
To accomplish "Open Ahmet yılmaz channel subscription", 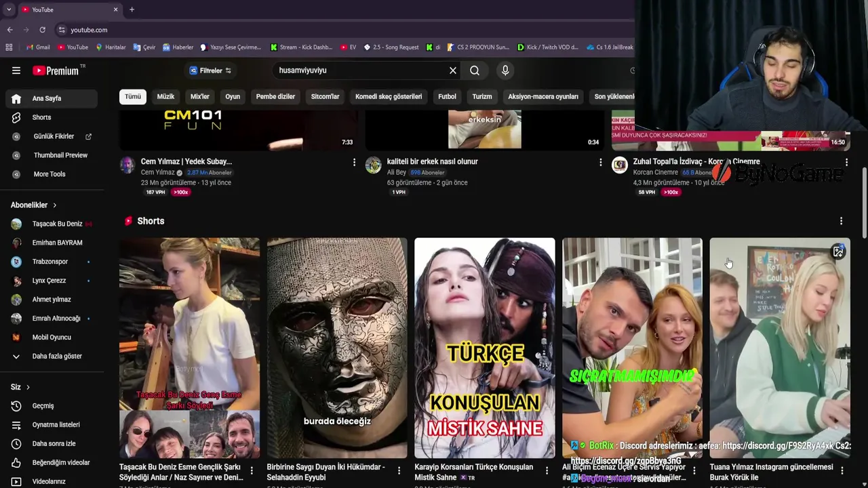I will tap(52, 300).
